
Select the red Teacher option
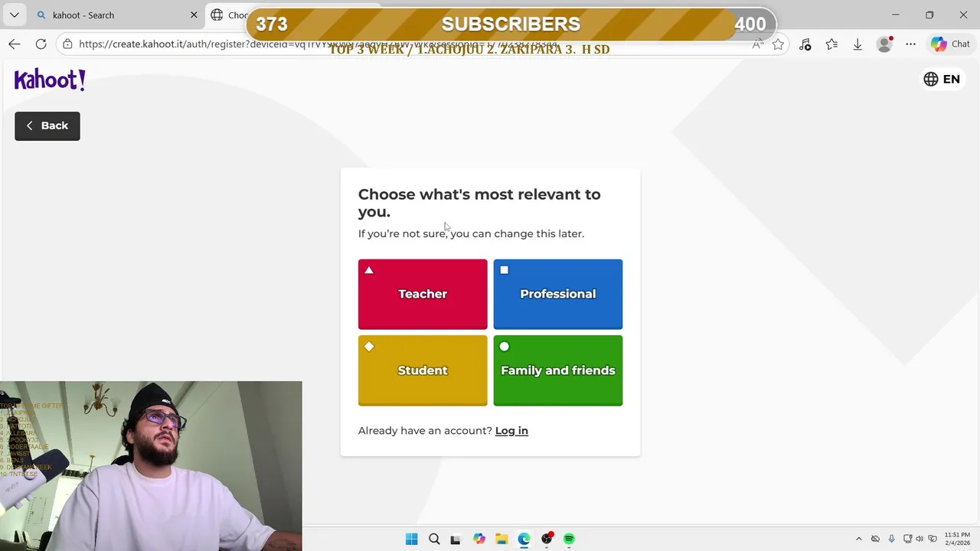point(423,294)
